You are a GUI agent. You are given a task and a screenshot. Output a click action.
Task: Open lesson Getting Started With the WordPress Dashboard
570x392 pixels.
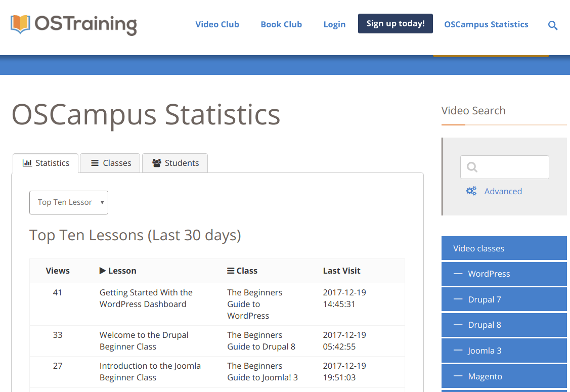pos(146,298)
